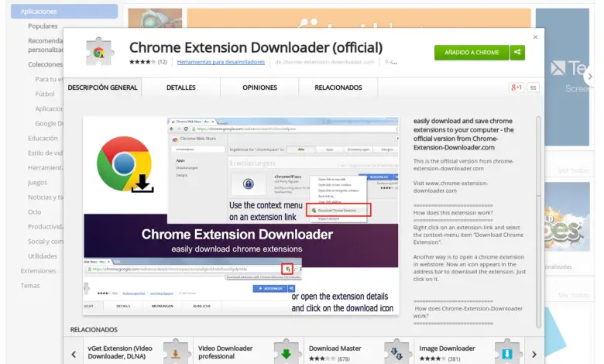Select the Fútbol collection in sidebar
Viewport: 604px width, 364px height.
[45, 94]
